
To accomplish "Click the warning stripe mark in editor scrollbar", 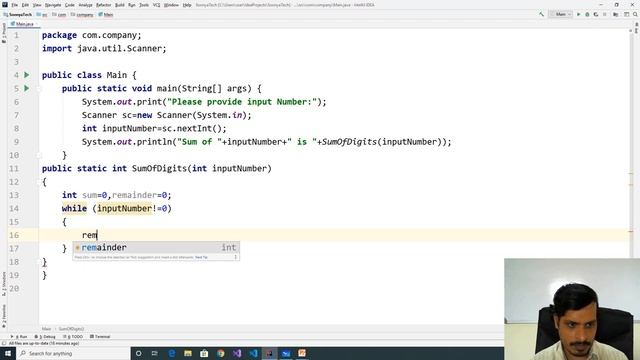I will click(x=631, y=174).
